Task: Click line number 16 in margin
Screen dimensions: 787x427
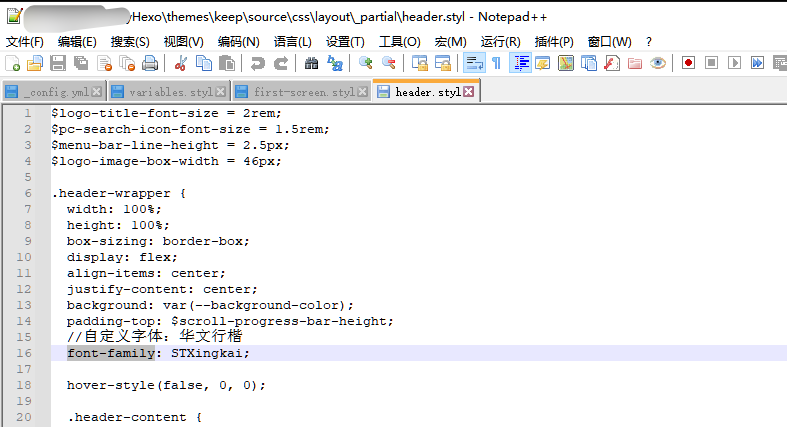Action: coord(24,353)
